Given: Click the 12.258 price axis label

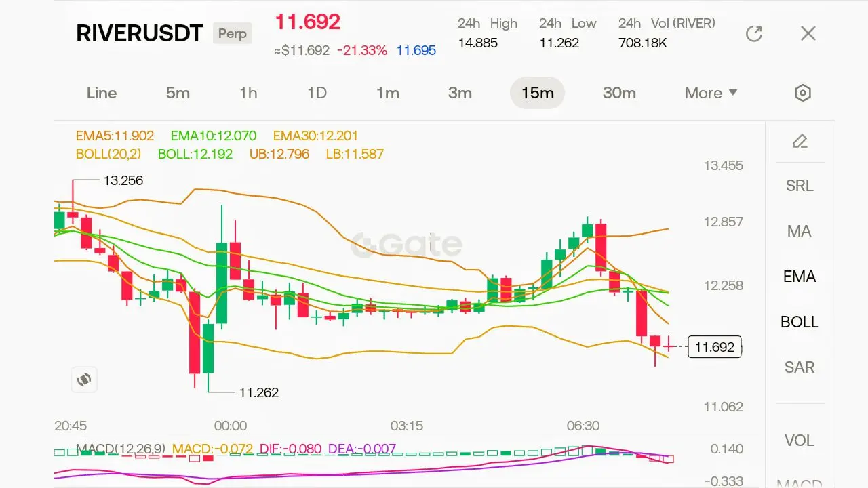Looking at the screenshot, I should pos(724,285).
